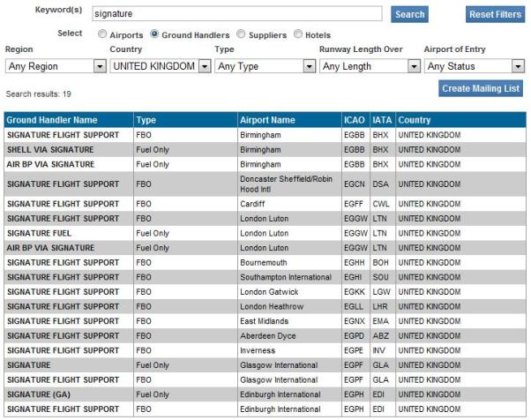Screen dimensions: 531x420
Task: Click the EGHH ICAO code cell
Action: (355, 263)
